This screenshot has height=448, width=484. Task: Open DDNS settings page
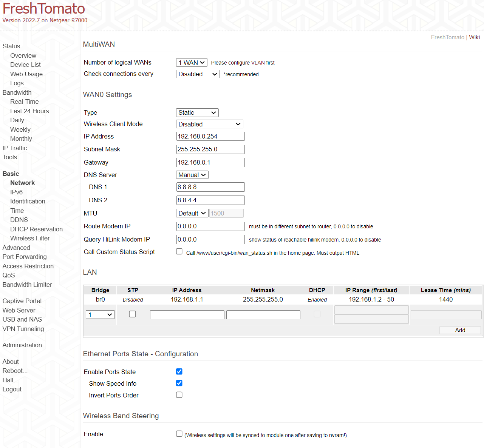click(19, 220)
